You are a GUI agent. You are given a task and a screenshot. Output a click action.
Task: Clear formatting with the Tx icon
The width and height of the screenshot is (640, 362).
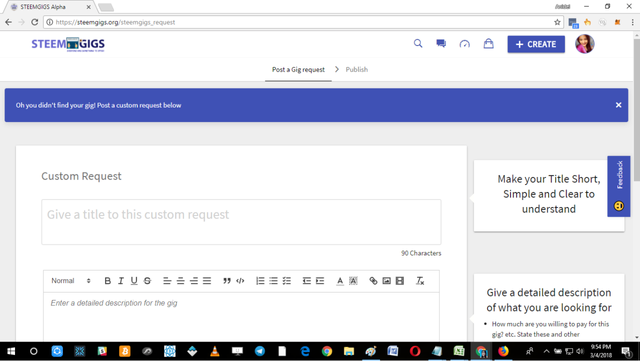[420, 281]
